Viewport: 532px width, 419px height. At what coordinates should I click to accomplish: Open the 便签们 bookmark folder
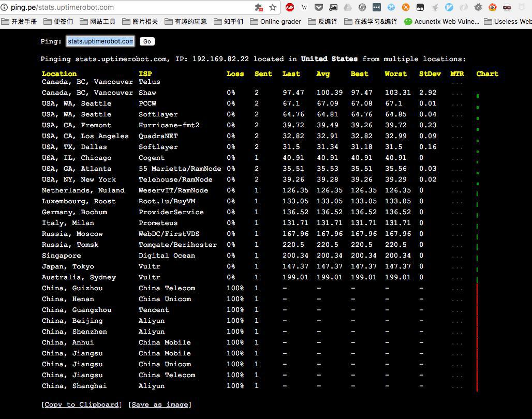pyautogui.click(x=58, y=22)
